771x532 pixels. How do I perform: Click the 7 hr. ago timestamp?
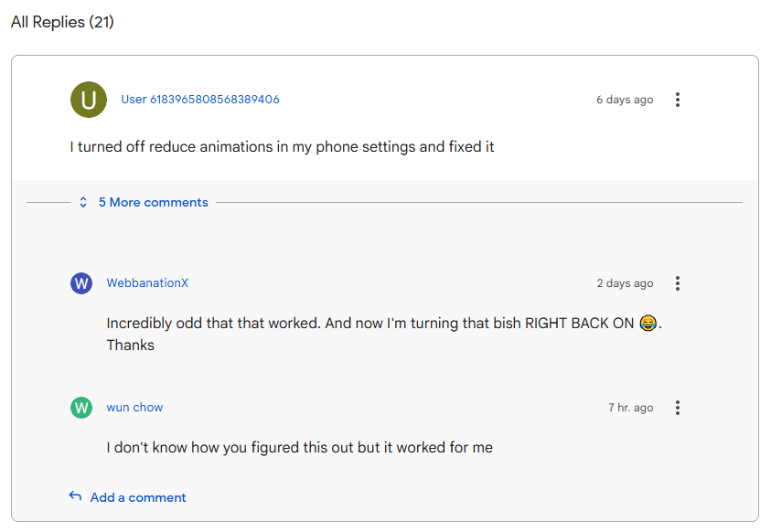[630, 408]
